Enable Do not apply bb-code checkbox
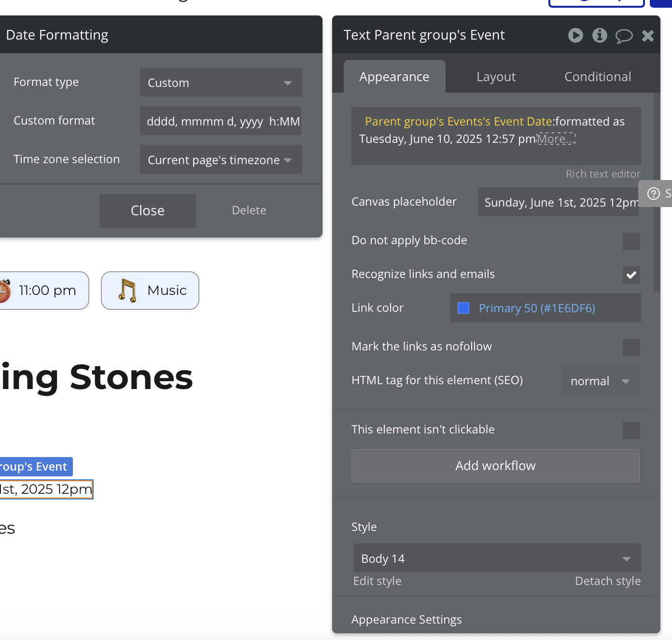 coord(631,241)
